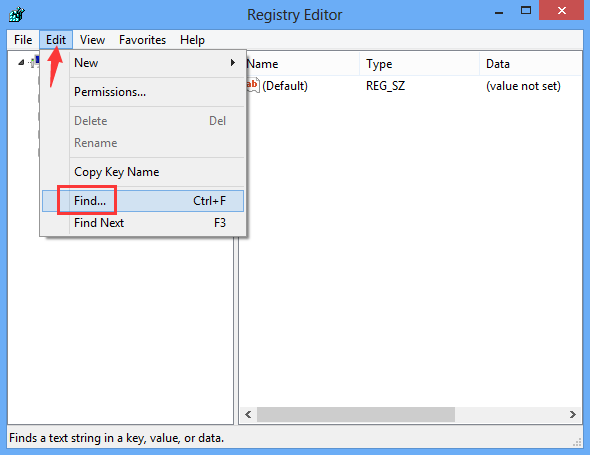Viewport: 590px width, 455px height.
Task: Close the open Edit menu
Action: point(56,40)
